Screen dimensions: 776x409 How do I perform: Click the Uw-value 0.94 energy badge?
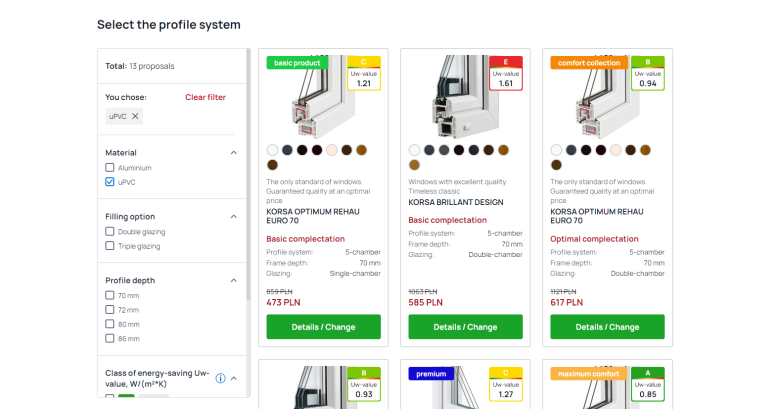click(648, 77)
